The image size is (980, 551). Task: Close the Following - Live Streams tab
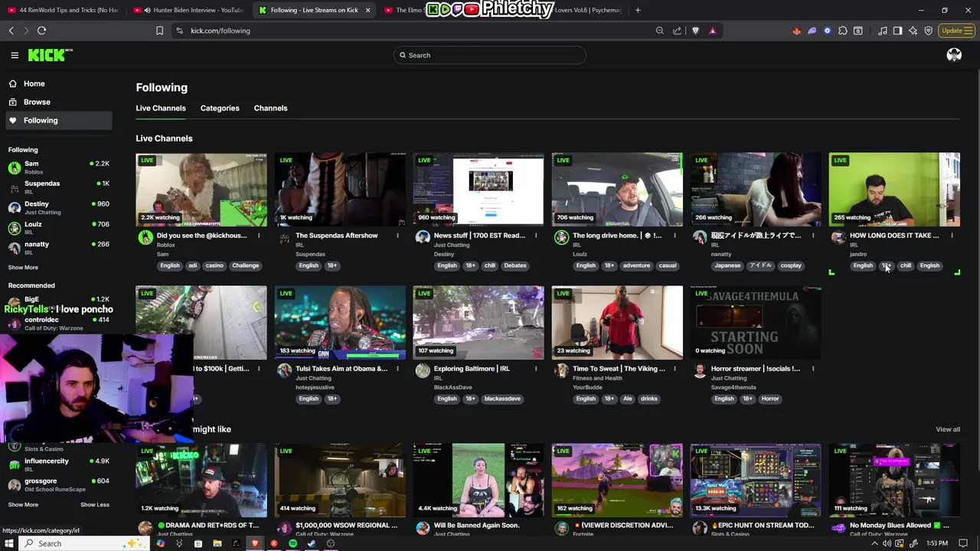[367, 10]
